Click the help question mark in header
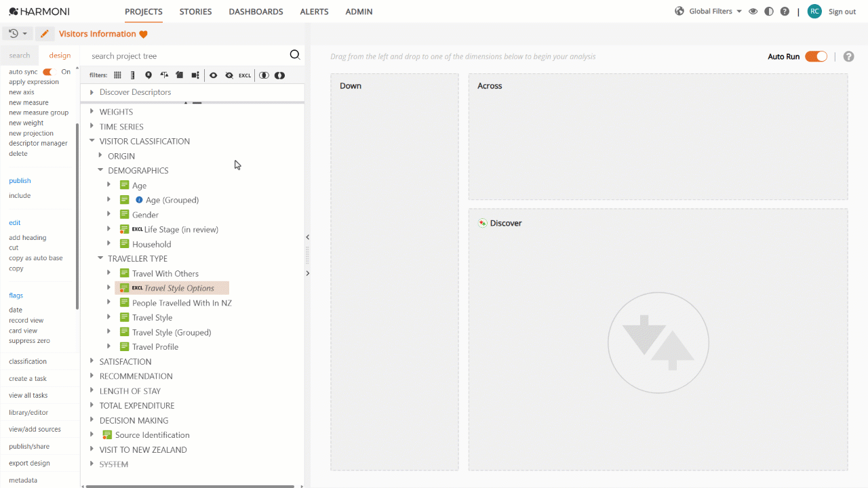The height and width of the screenshot is (488, 868). pos(785,12)
